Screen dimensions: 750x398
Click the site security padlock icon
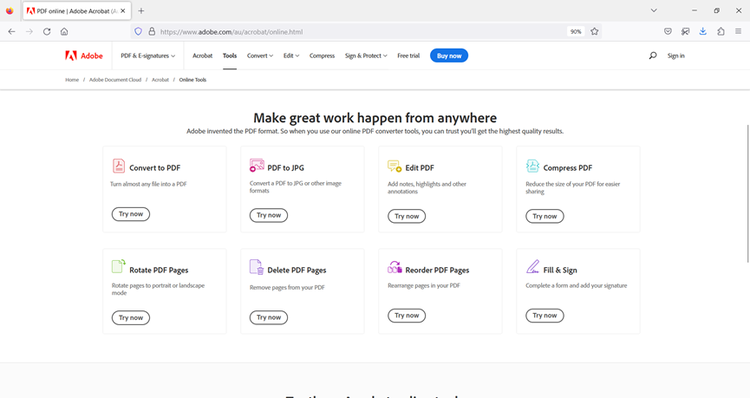click(152, 32)
